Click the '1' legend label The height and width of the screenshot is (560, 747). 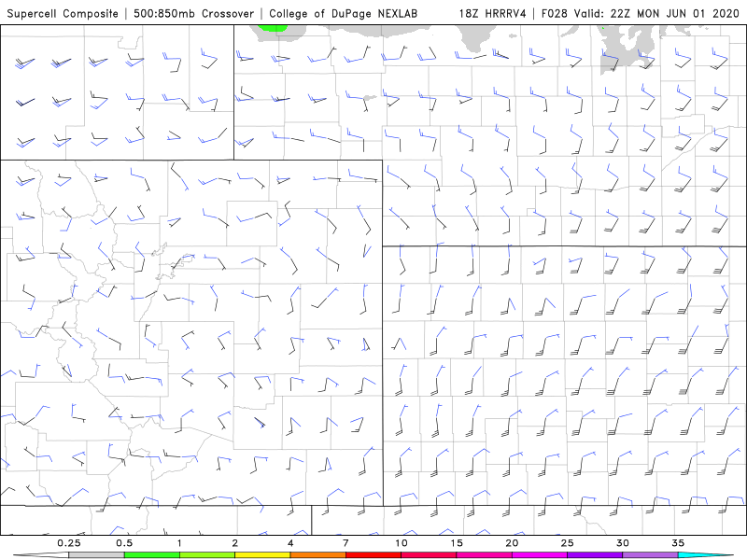(x=179, y=543)
